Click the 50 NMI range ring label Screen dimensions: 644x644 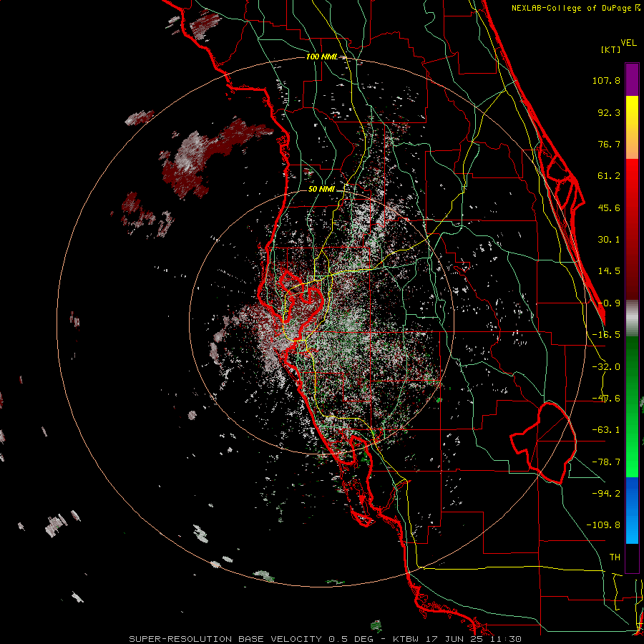(x=321, y=190)
